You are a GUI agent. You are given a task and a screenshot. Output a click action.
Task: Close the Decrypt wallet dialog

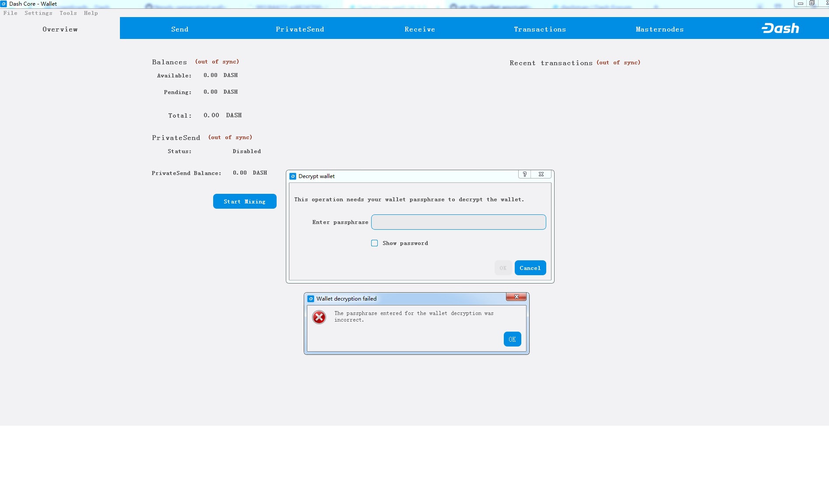point(541,174)
